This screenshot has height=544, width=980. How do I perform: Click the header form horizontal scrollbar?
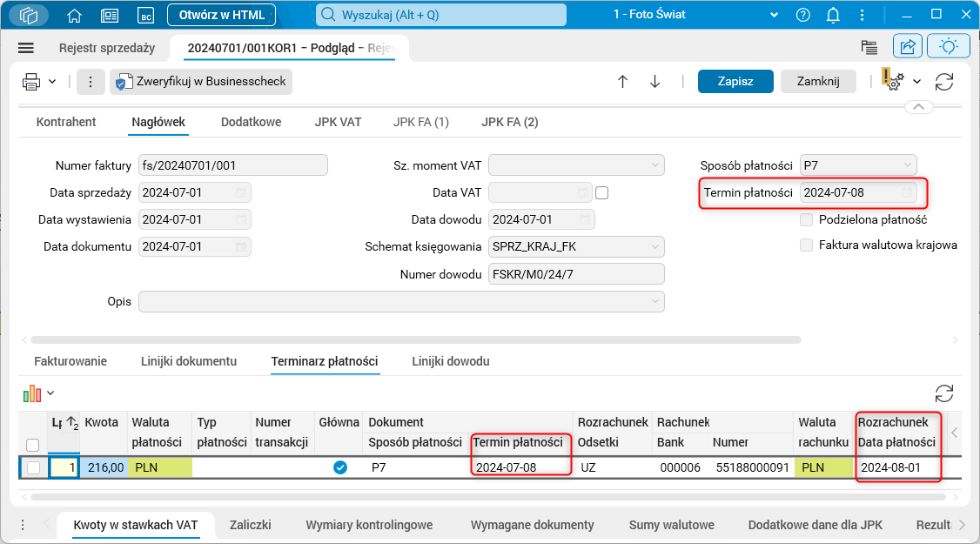tap(416, 340)
